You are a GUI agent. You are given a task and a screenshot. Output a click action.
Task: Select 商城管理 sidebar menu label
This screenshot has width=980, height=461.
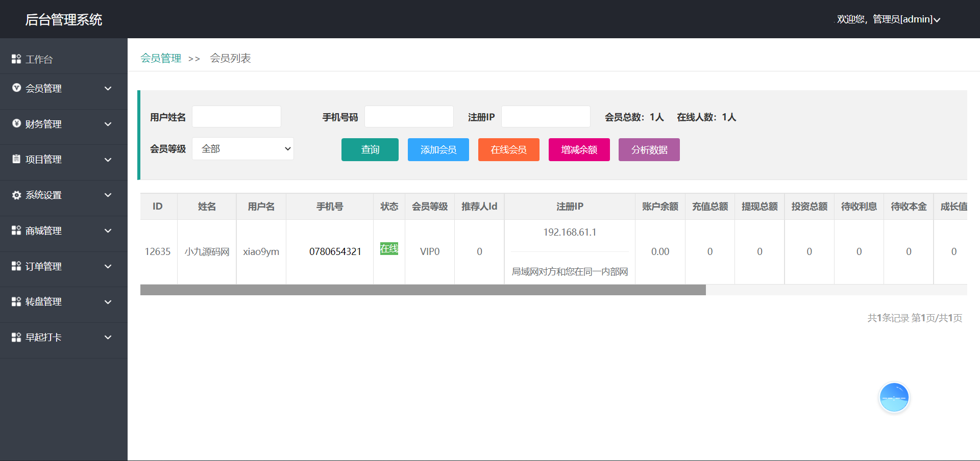click(x=44, y=231)
